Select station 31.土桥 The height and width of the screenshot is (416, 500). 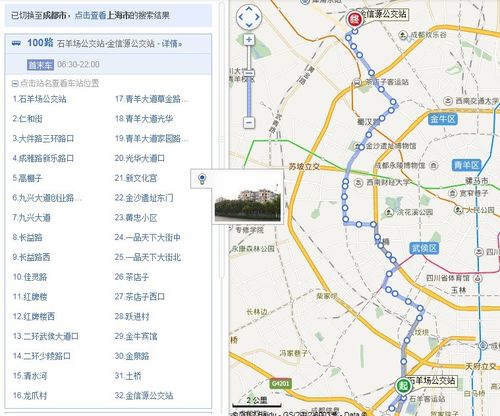click(128, 376)
